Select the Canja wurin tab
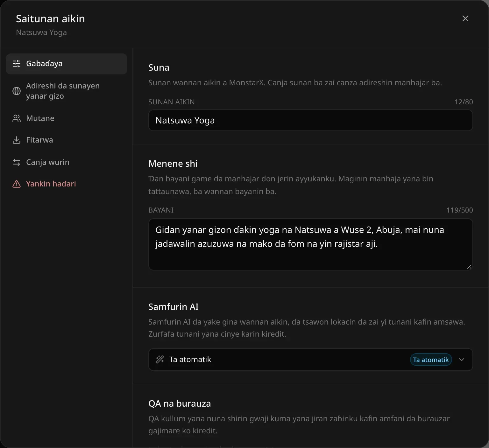 pyautogui.click(x=67, y=162)
